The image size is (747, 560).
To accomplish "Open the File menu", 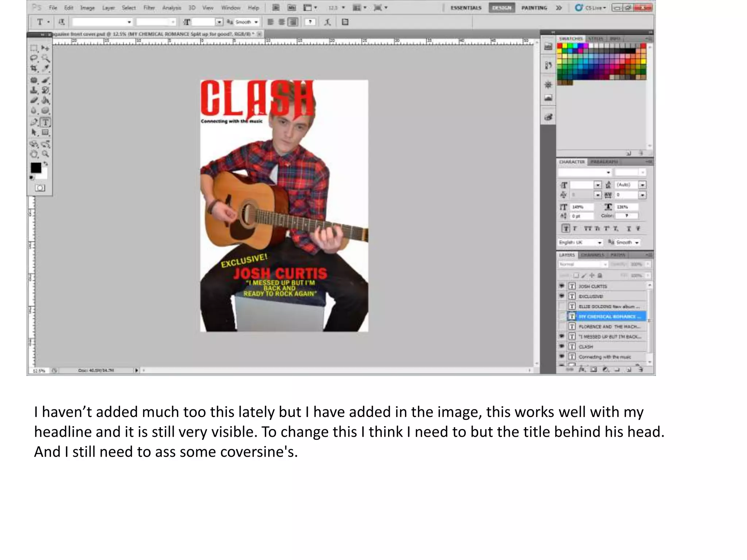I will [x=53, y=8].
